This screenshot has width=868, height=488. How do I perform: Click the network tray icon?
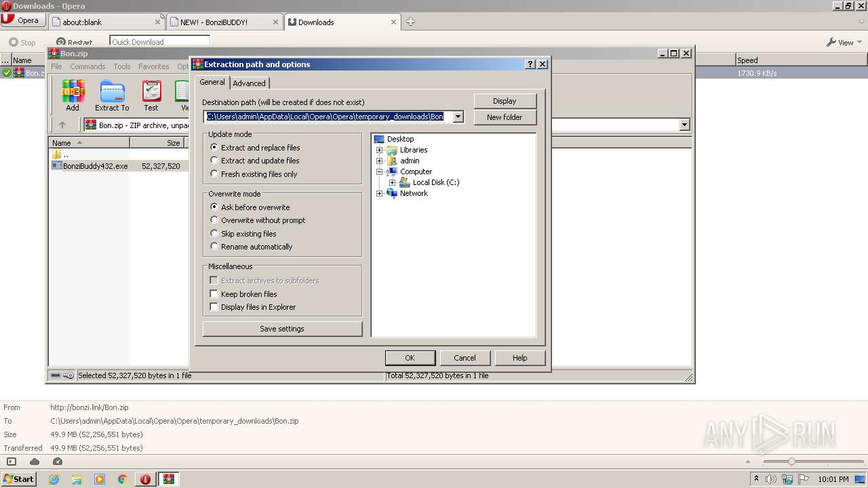coord(787,479)
